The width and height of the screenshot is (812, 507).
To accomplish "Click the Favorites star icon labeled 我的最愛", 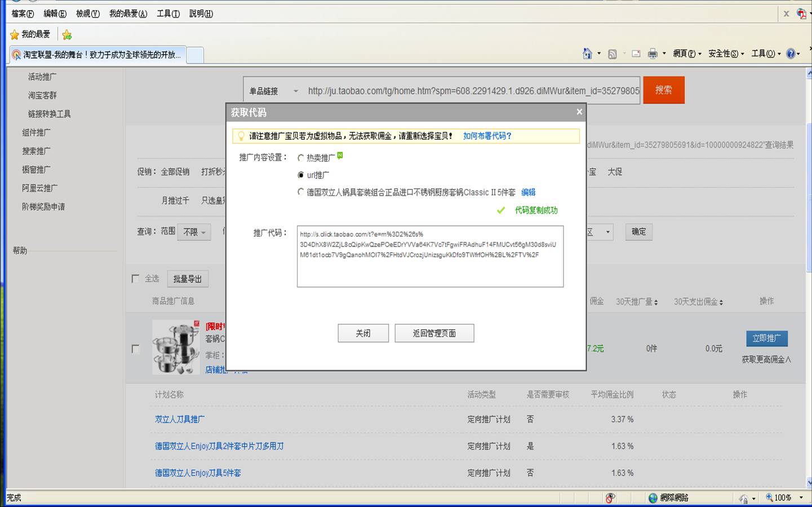I will coord(30,34).
